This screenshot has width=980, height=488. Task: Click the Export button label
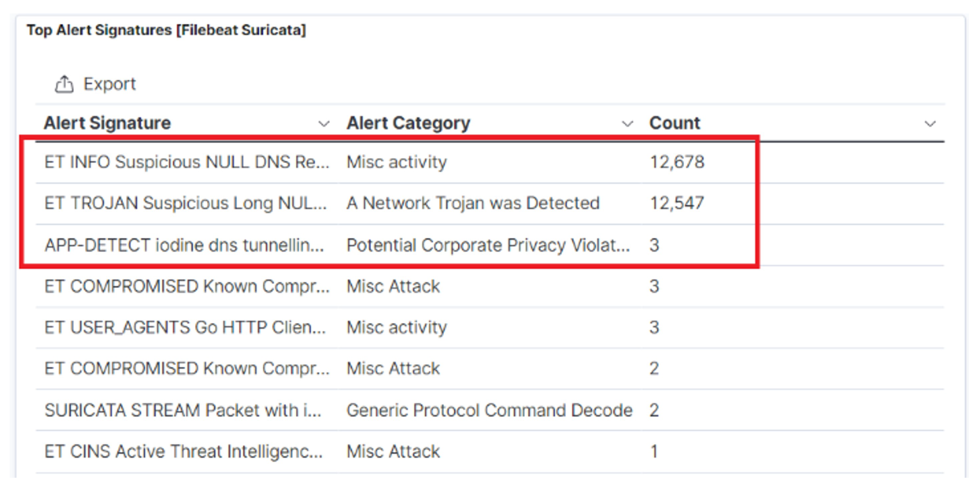(110, 84)
